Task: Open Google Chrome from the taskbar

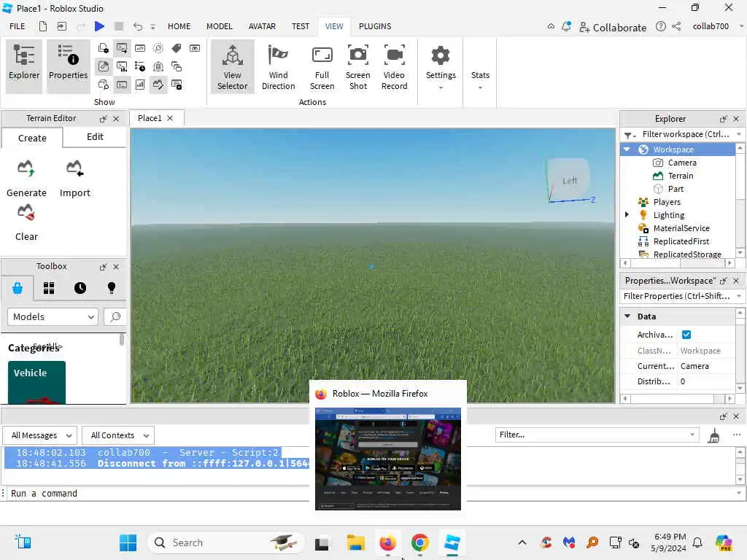Action: click(x=419, y=542)
